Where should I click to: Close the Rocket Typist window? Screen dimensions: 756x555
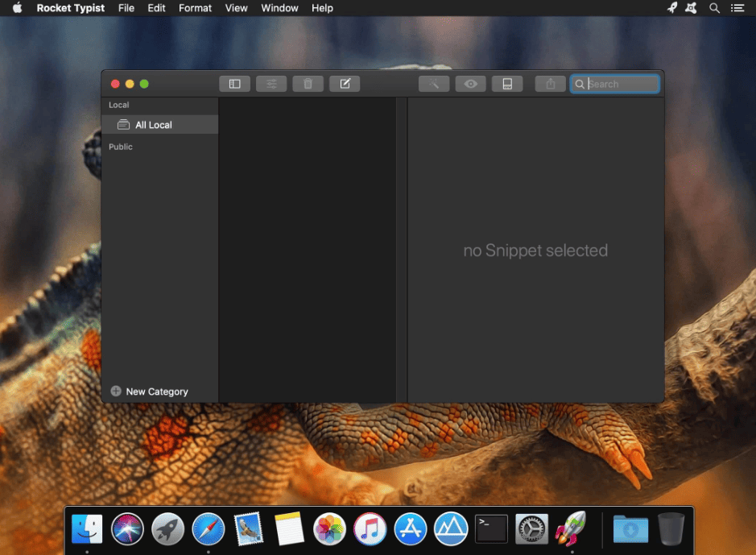click(x=115, y=84)
